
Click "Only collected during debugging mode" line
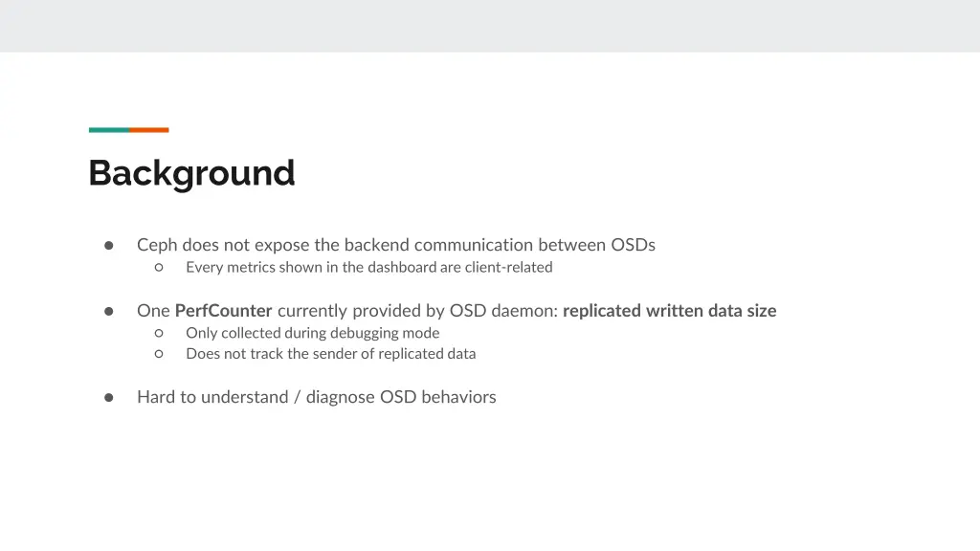(313, 333)
